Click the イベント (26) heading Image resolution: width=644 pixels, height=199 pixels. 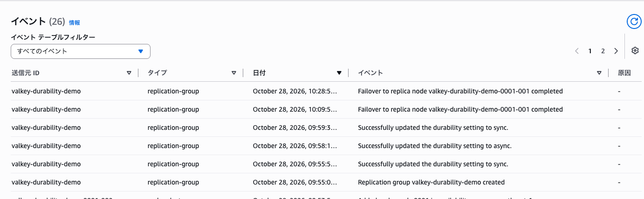tap(38, 21)
